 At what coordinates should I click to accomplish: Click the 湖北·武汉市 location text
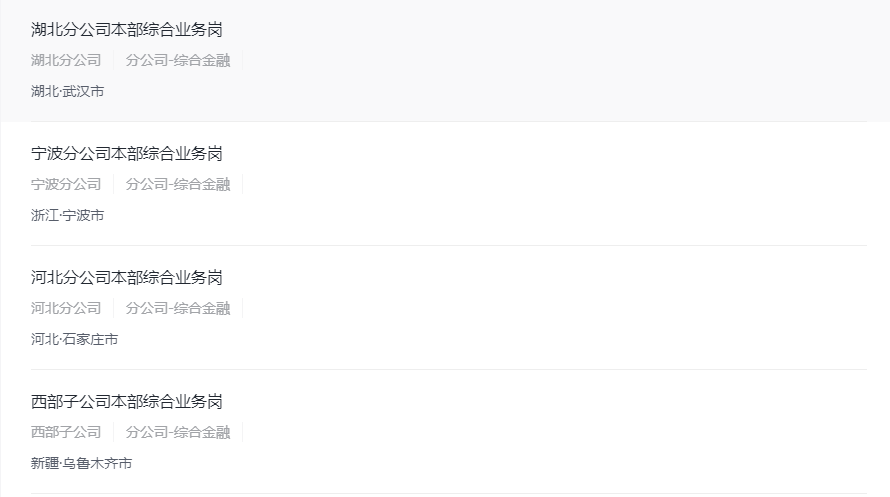click(x=67, y=91)
